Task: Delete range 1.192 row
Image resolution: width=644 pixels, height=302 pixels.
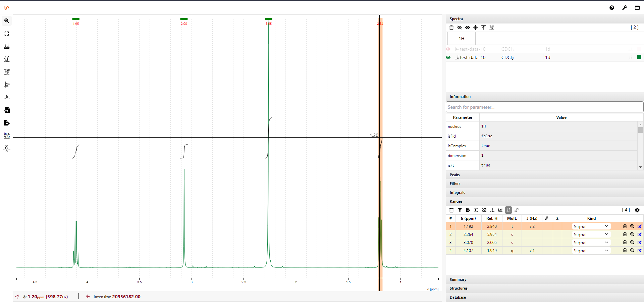Action: click(x=625, y=226)
